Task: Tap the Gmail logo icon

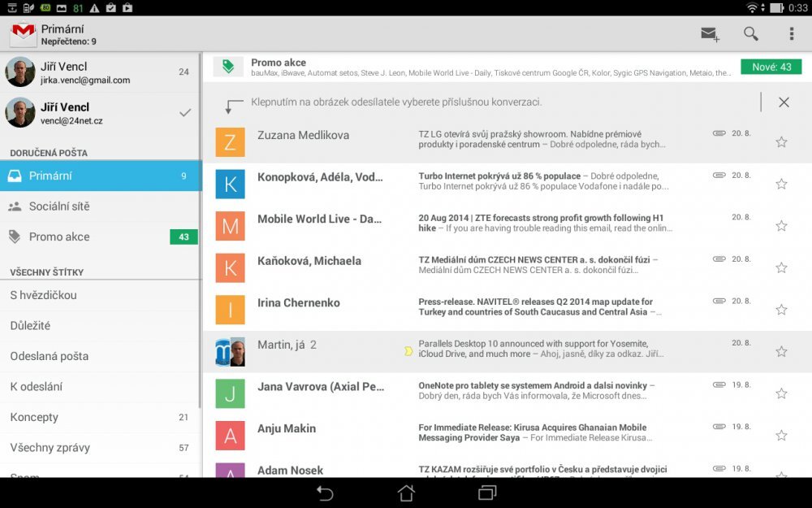Action: (x=22, y=34)
